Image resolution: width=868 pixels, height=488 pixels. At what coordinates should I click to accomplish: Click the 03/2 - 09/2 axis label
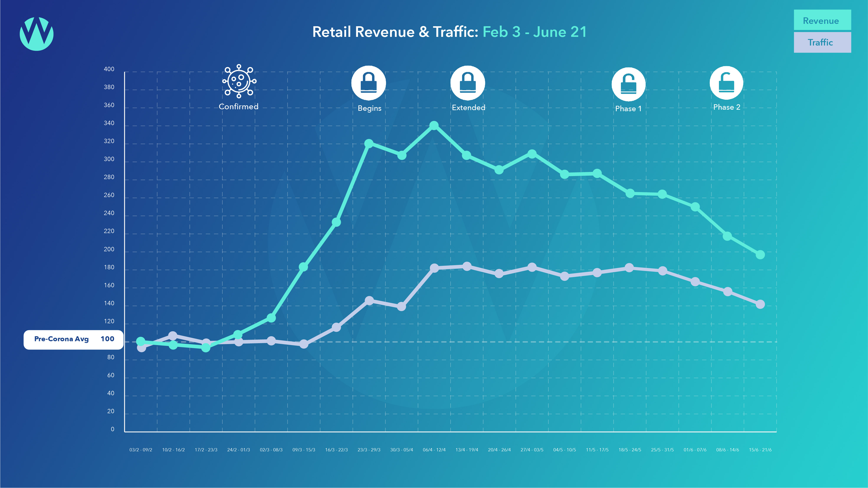tap(141, 450)
